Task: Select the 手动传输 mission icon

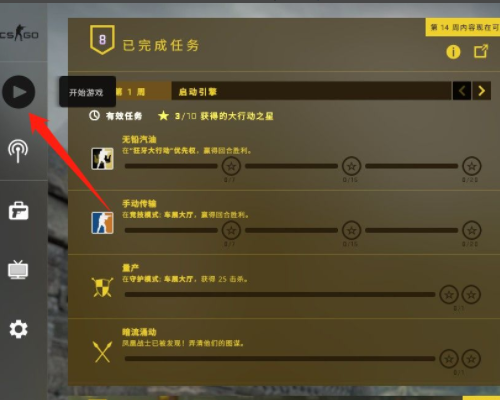Action: coord(102,223)
